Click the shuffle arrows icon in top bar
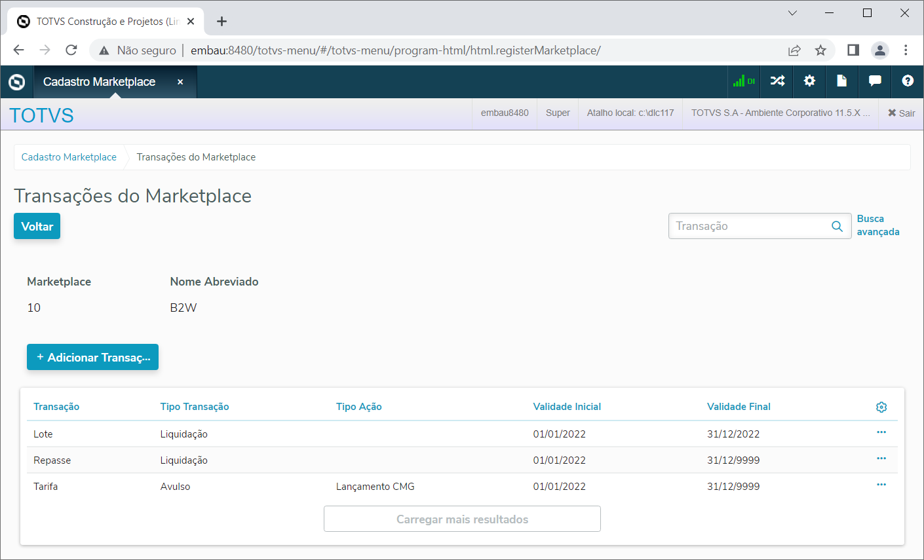The width and height of the screenshot is (924, 560). (x=777, y=81)
